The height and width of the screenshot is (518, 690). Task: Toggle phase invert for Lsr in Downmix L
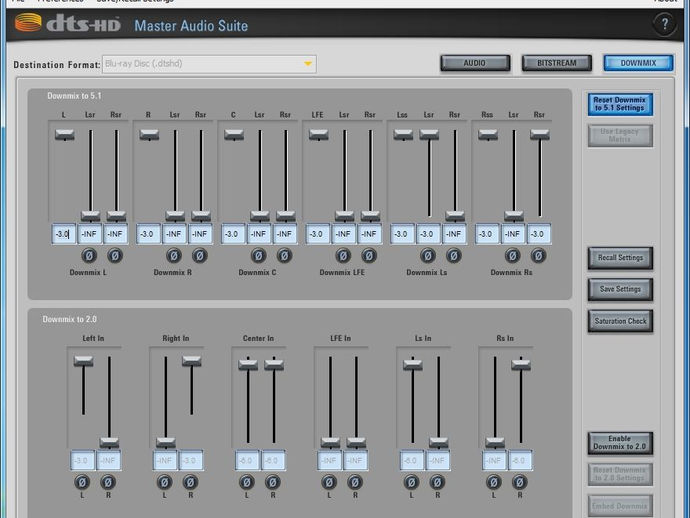click(89, 255)
